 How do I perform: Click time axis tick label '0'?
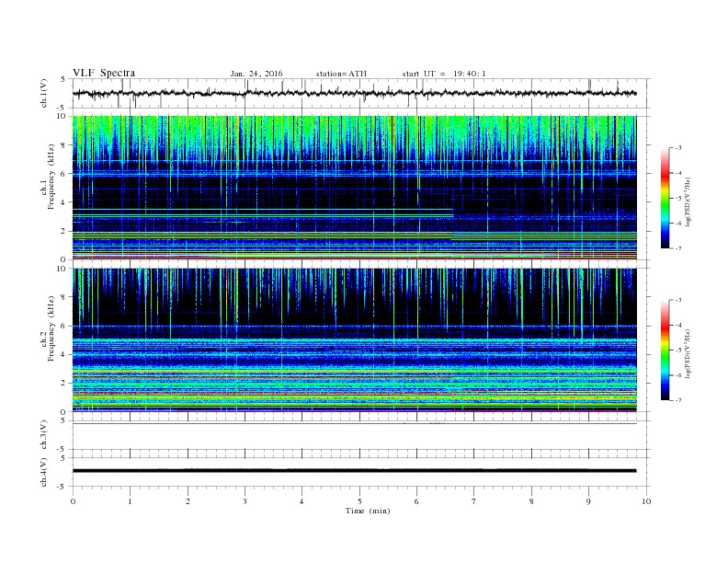point(73,501)
